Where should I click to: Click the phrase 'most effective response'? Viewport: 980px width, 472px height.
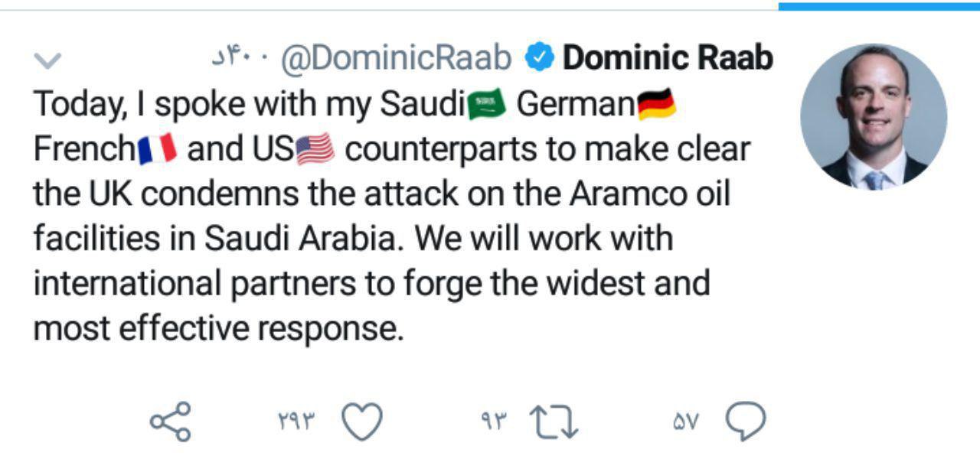click(x=217, y=328)
